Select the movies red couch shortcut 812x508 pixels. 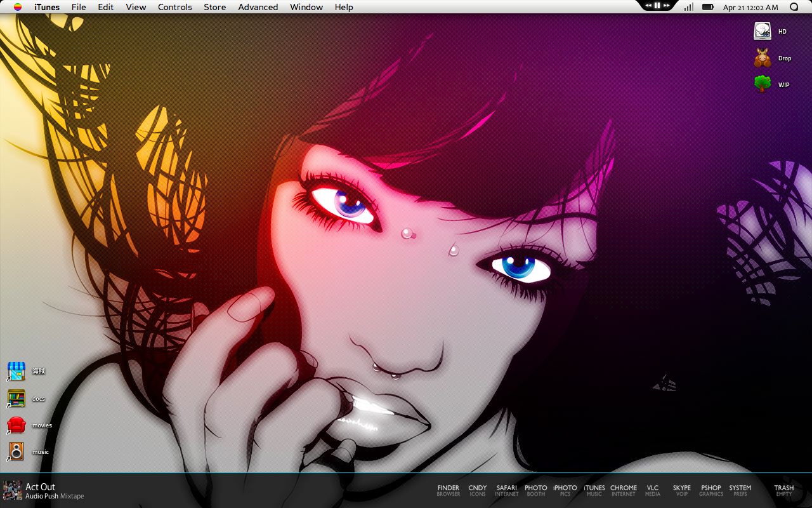(x=16, y=425)
